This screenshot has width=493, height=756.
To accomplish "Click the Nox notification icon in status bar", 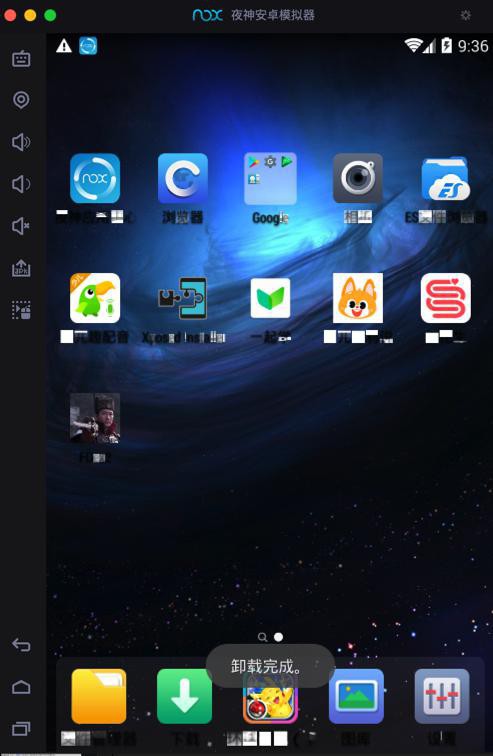I will (x=88, y=46).
